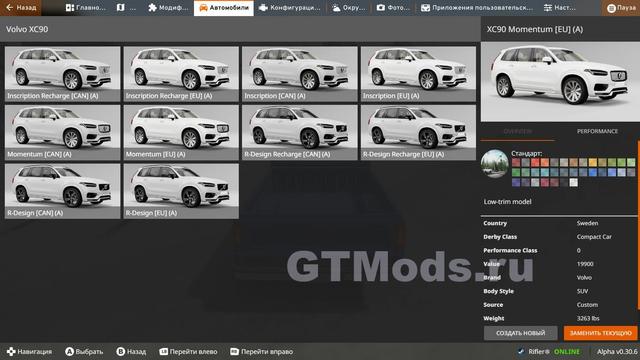Viewport: 640px width, 360px height.
Task: Select R-Design Recharge [EU] (A) thumbnail
Action: (418, 133)
